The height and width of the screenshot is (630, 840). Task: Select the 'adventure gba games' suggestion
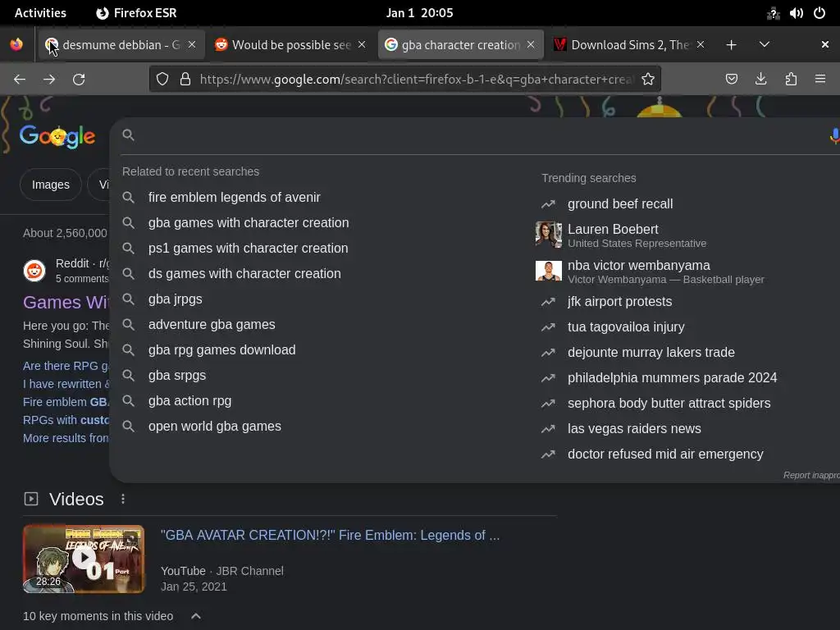click(212, 325)
